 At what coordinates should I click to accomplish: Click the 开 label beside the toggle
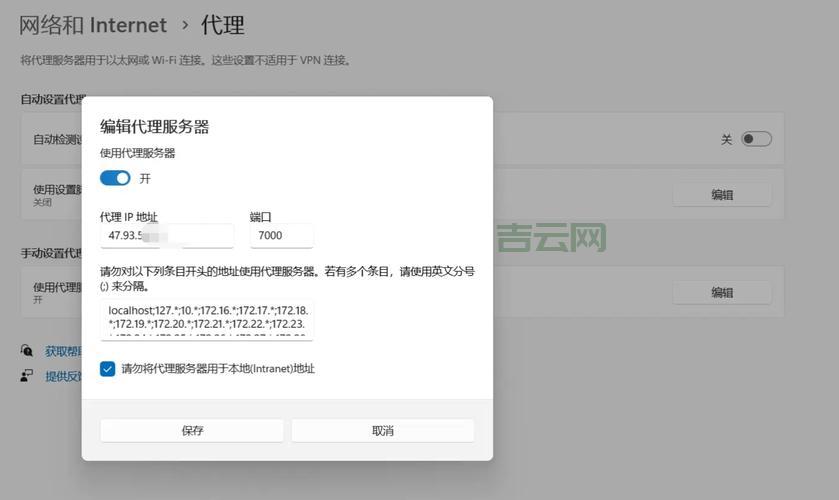tap(145, 178)
